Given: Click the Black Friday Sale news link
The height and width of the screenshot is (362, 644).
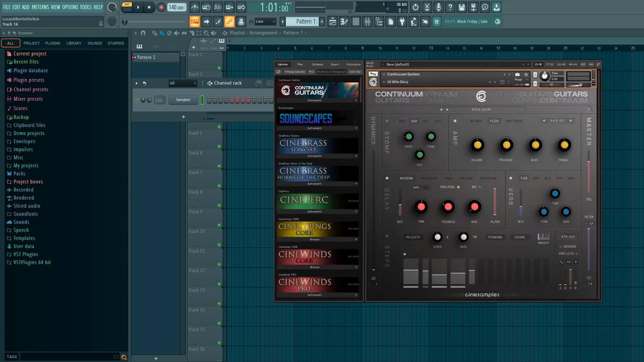Looking at the screenshot, I should [472, 22].
